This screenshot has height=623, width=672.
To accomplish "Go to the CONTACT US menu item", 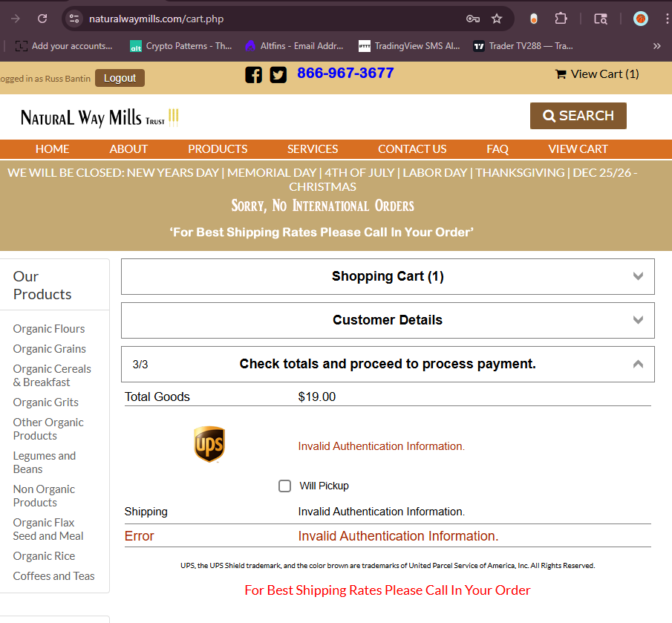I will point(412,149).
